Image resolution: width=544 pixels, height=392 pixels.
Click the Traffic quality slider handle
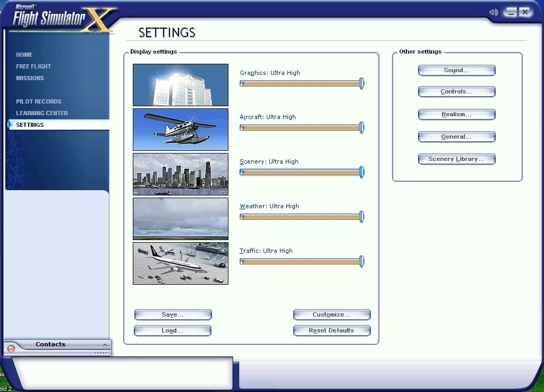click(x=361, y=261)
